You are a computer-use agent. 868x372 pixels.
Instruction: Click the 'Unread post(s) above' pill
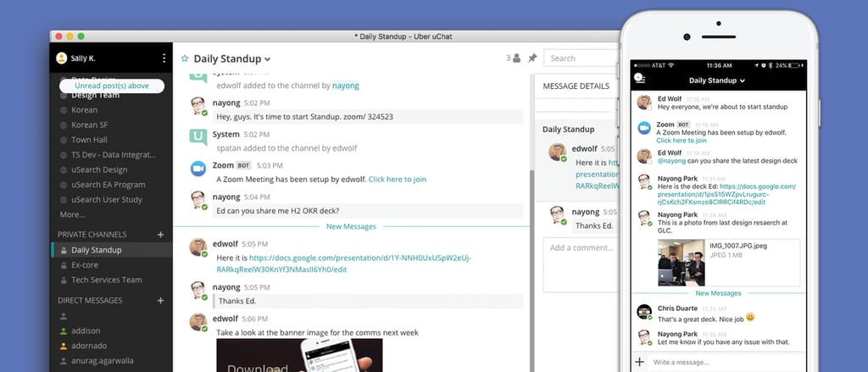112,86
